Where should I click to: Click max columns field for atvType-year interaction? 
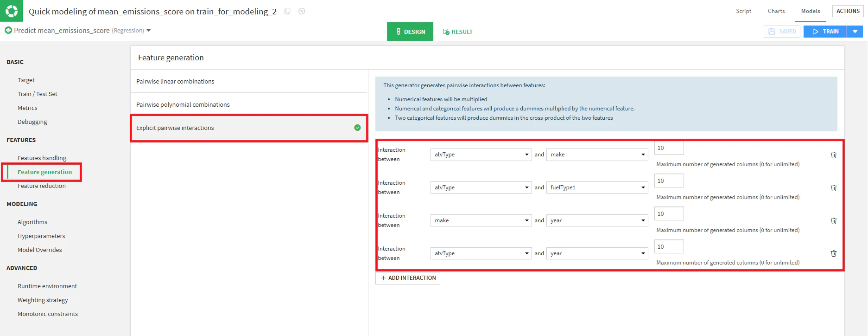(669, 246)
